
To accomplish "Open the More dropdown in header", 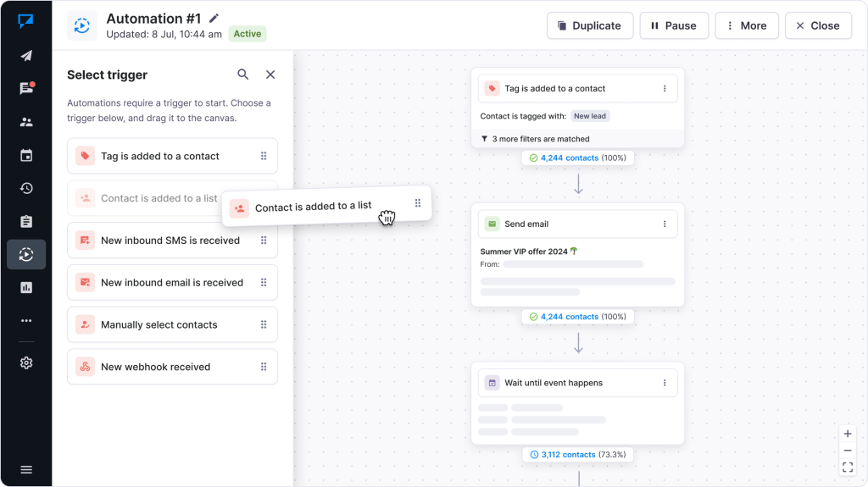I will tap(747, 25).
